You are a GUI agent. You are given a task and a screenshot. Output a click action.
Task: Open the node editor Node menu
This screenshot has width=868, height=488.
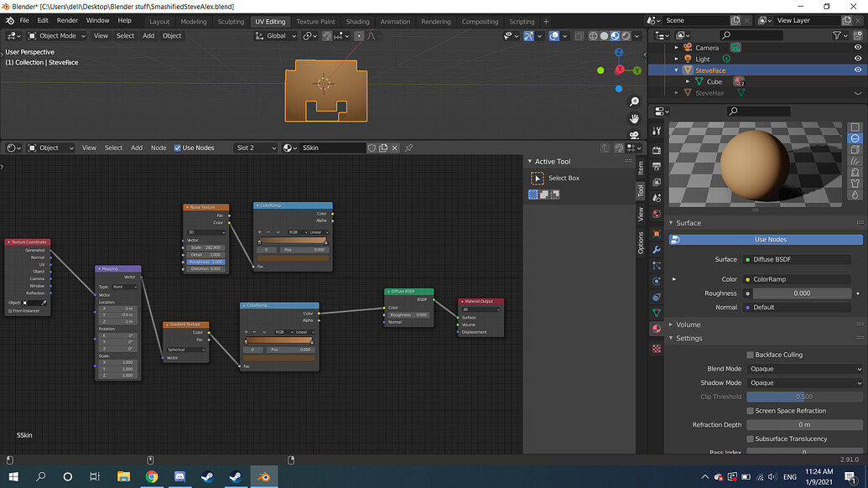[x=159, y=148]
